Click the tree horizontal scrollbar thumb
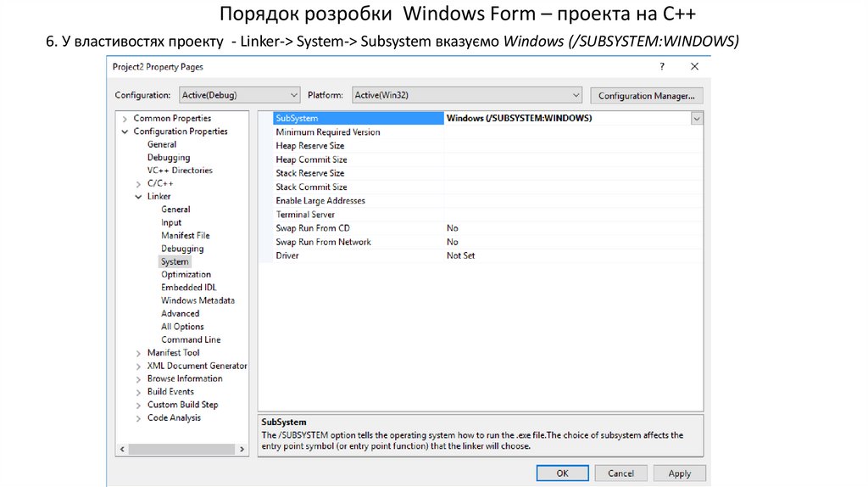 181,450
